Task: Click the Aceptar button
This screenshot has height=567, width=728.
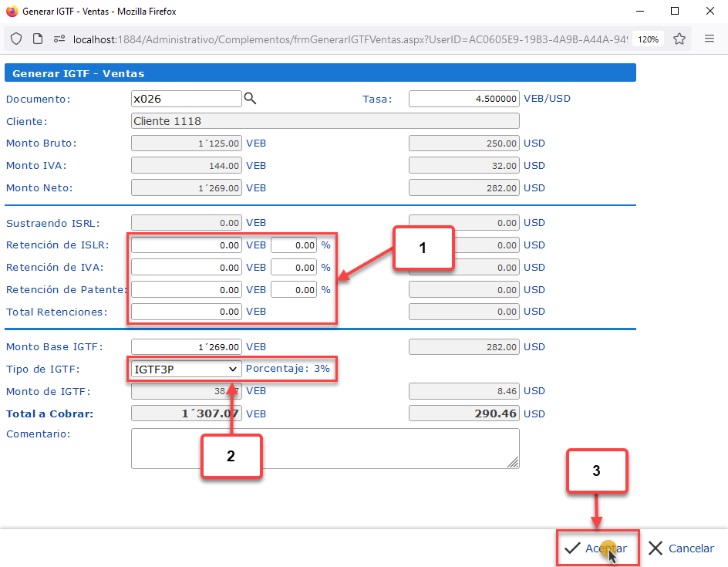Action: 597,548
